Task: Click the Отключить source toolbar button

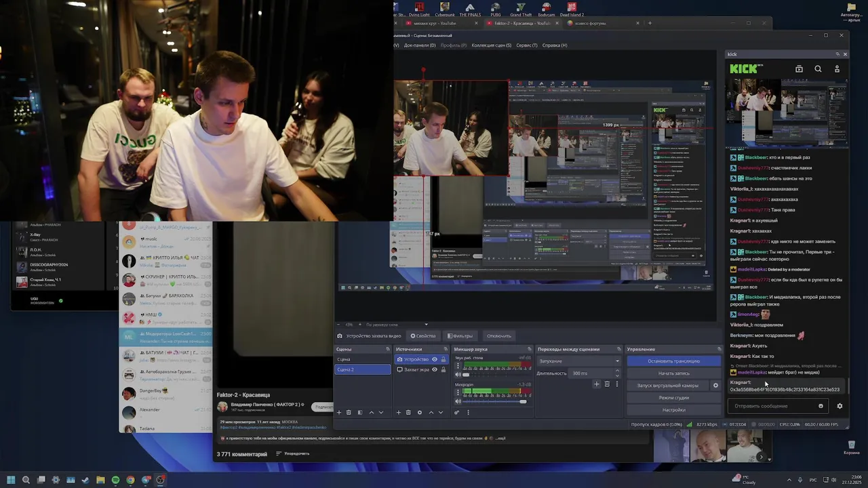Action: click(498, 335)
